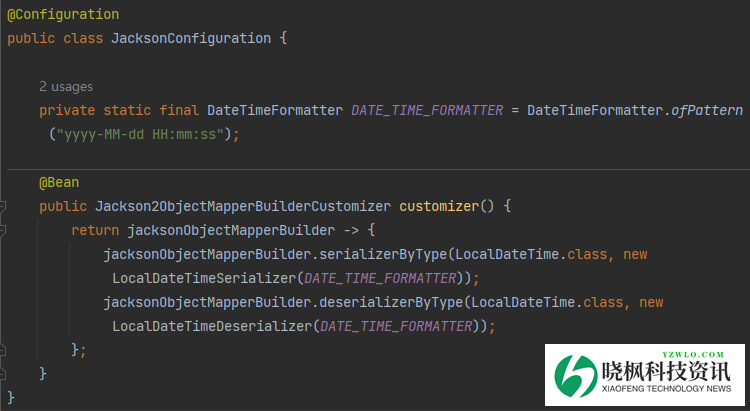Click the YZWLO.COM watermark text
The image size is (750, 411).
[x=691, y=354]
